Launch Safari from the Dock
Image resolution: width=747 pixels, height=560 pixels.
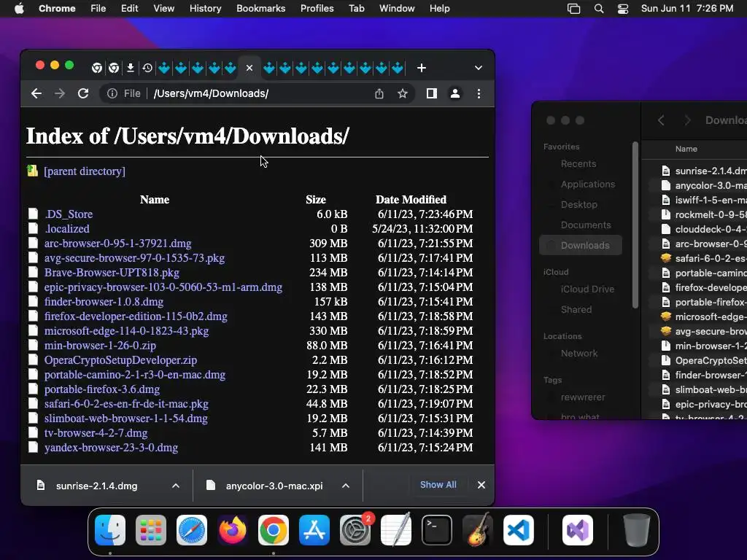[x=192, y=530]
